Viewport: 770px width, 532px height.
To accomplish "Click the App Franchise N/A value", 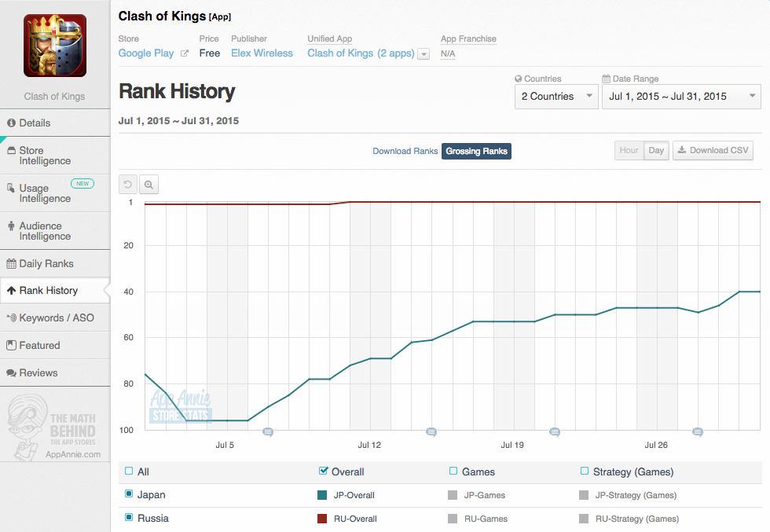I will [x=448, y=53].
